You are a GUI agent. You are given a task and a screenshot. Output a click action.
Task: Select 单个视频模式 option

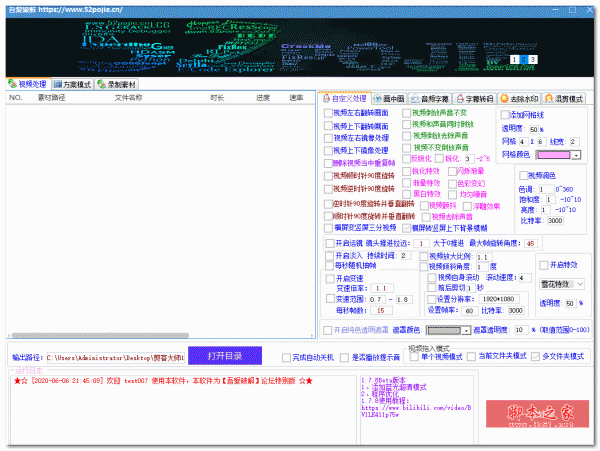click(x=414, y=357)
